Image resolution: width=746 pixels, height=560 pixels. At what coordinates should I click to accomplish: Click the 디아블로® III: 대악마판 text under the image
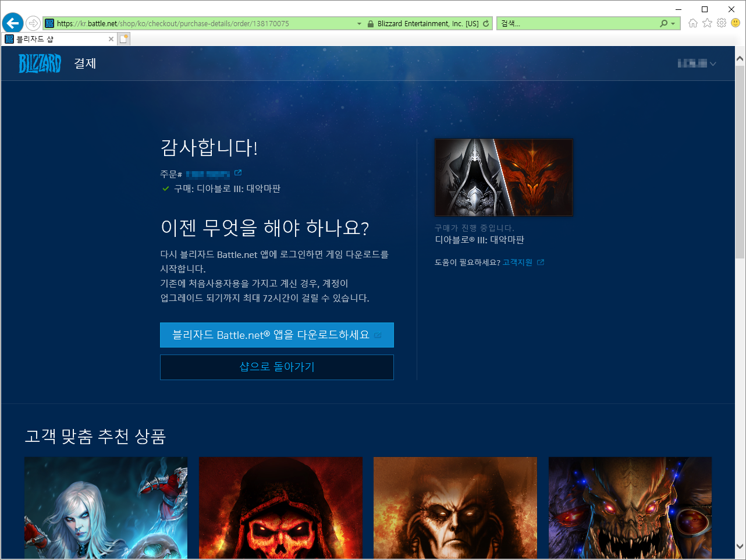[479, 240]
